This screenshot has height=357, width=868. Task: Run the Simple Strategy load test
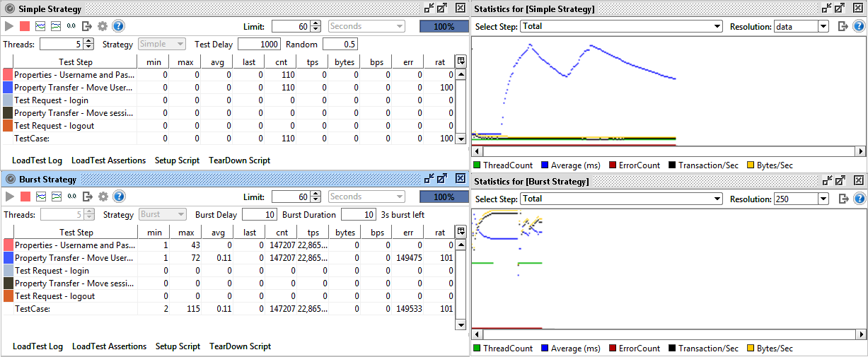[x=9, y=26]
